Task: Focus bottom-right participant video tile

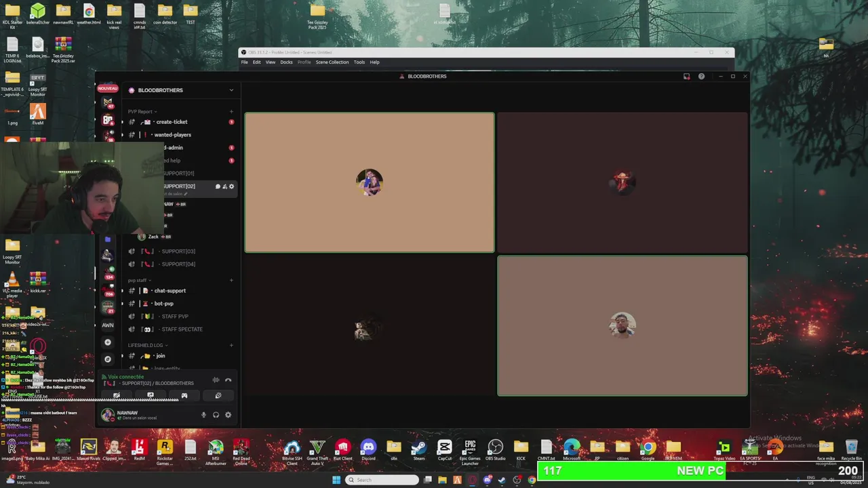Action: [623, 326]
